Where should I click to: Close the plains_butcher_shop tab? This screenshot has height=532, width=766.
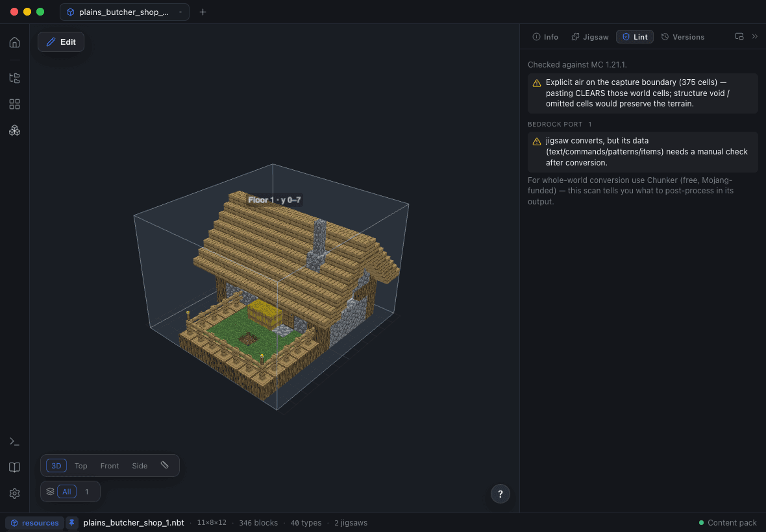180,12
